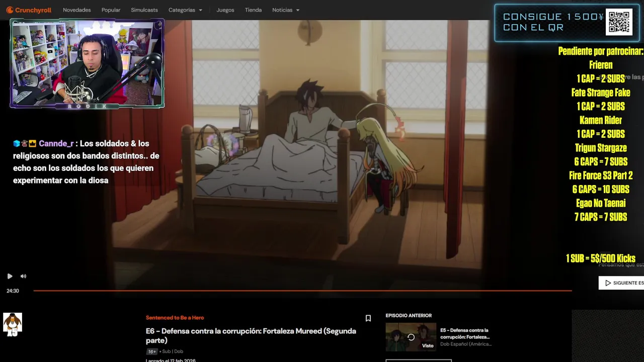This screenshot has width=644, height=362.
Task: Expand the Noticias dropdown menu
Action: [286, 10]
